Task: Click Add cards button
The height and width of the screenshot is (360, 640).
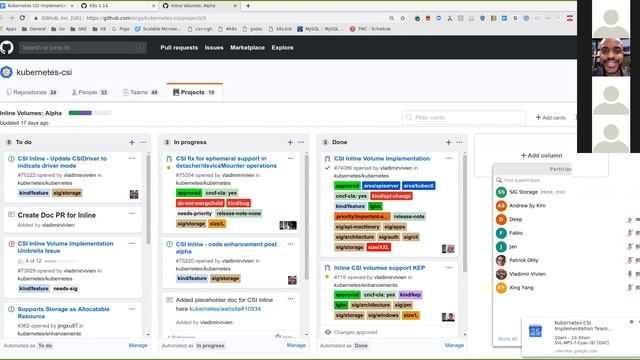Action: 551,118
